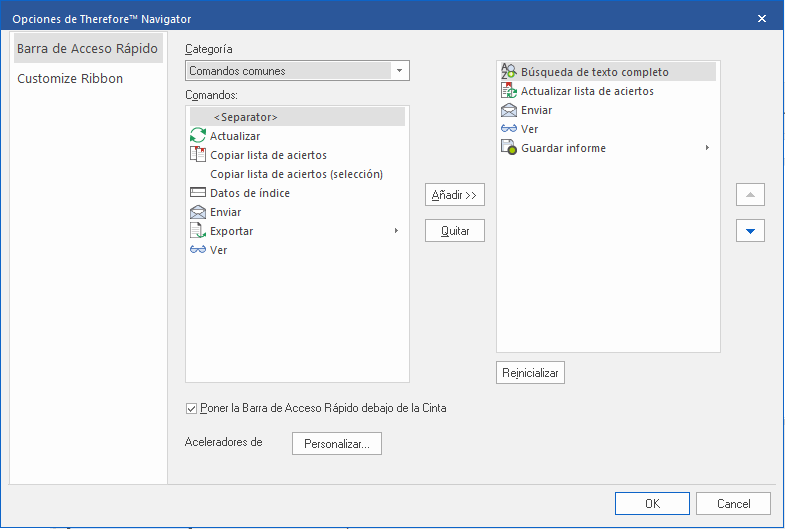Move selected command down with blue arrow
This screenshot has height=529, width=785.
coord(750,231)
